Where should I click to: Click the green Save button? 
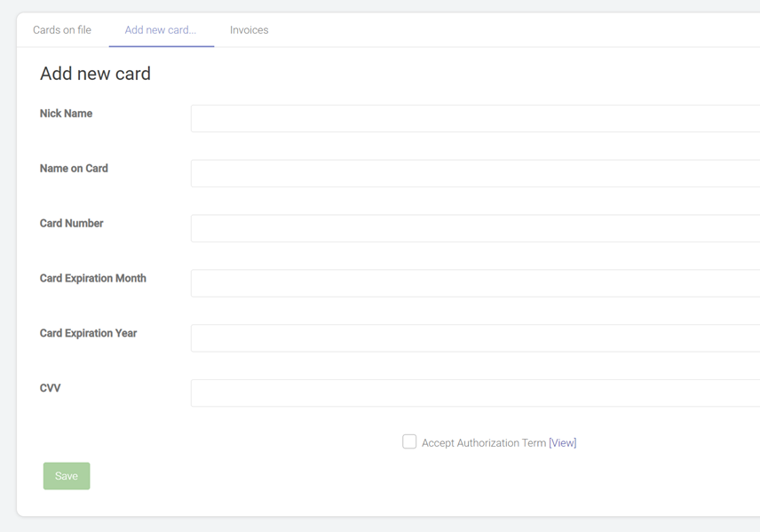[x=67, y=476]
